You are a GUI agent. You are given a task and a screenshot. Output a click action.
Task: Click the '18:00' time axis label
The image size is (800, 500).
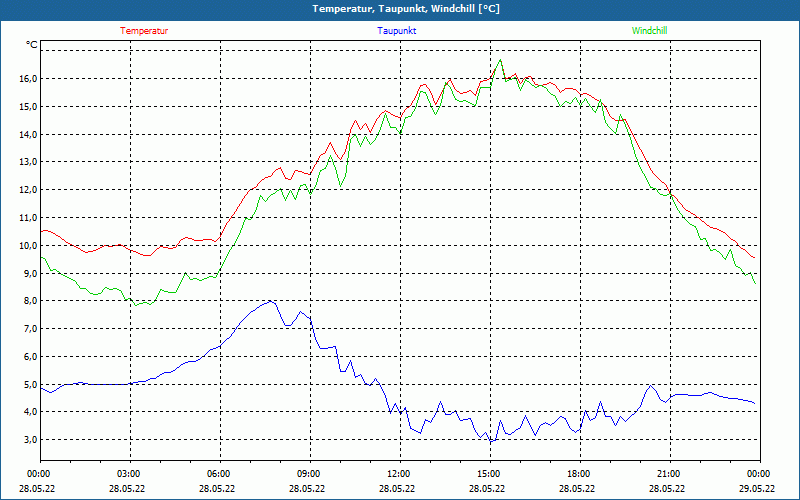point(577,474)
